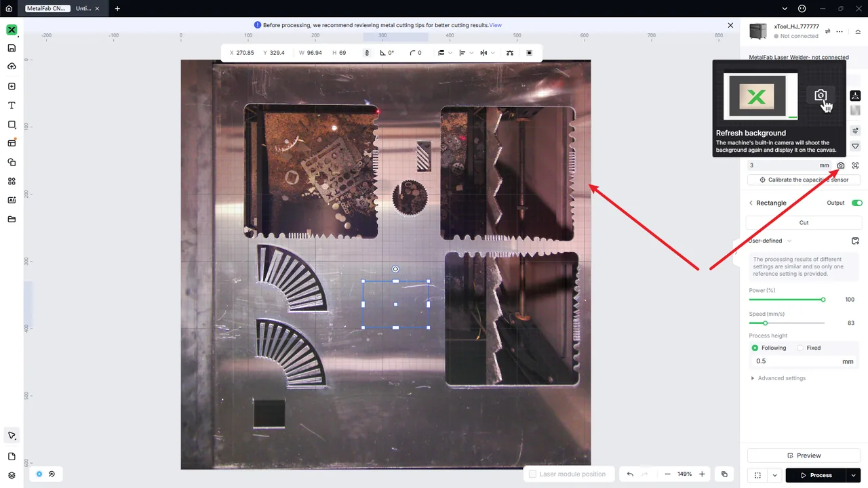Click the material thickness input field
Image resolution: width=868 pixels, height=488 pixels.
(x=789, y=165)
